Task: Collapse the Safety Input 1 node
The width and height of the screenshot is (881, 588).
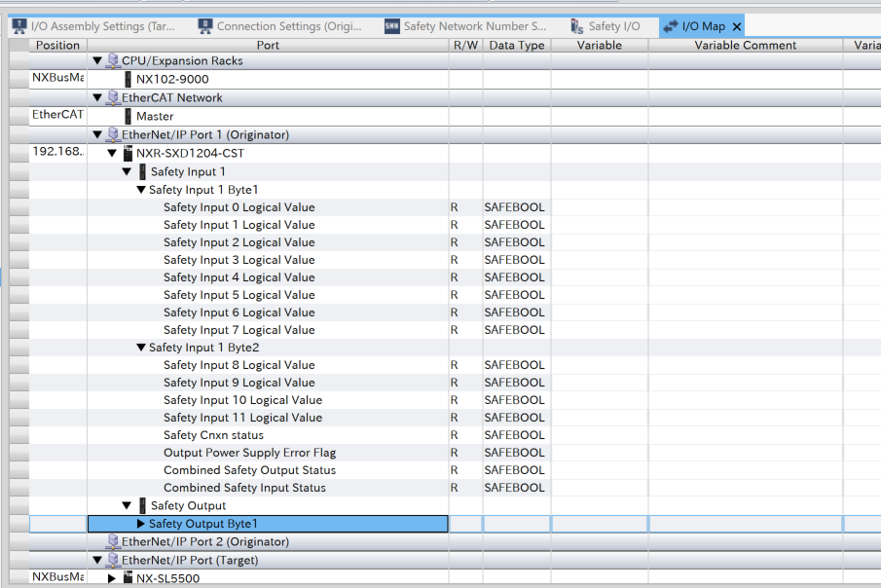Action: click(x=127, y=171)
